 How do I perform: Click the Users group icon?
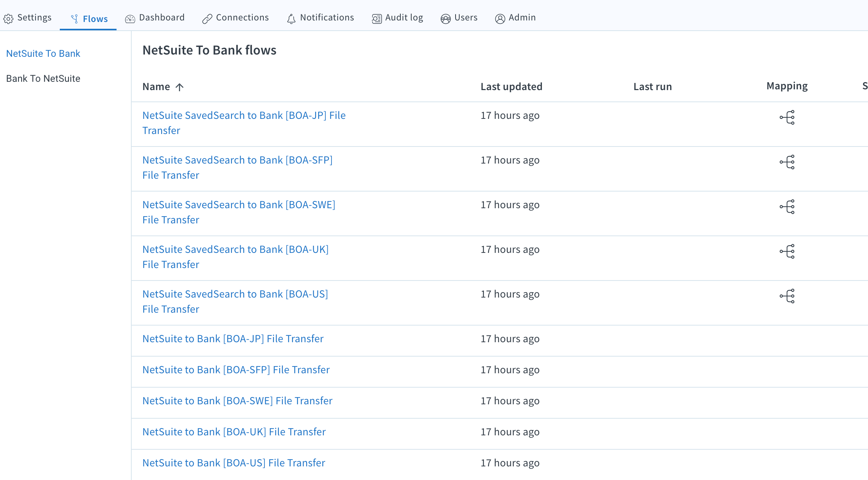point(446,19)
